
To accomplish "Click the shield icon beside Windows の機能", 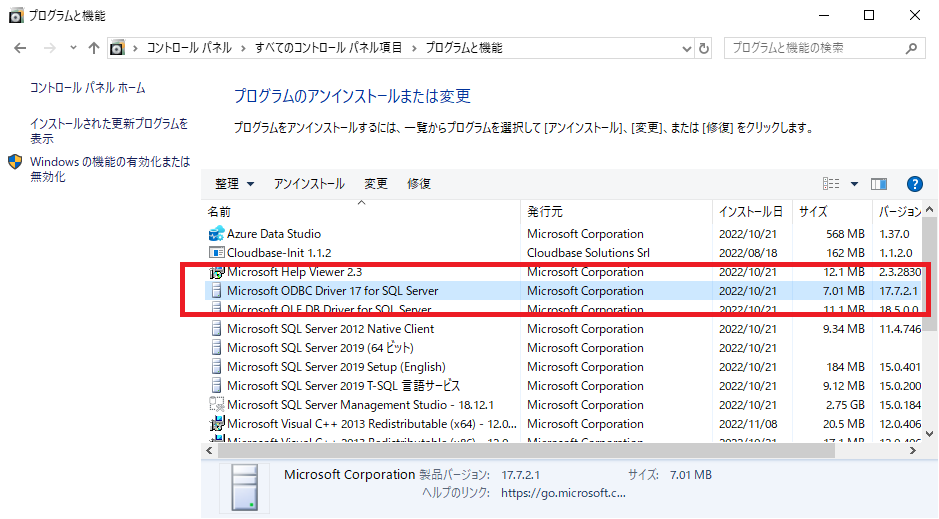I will coord(15,162).
